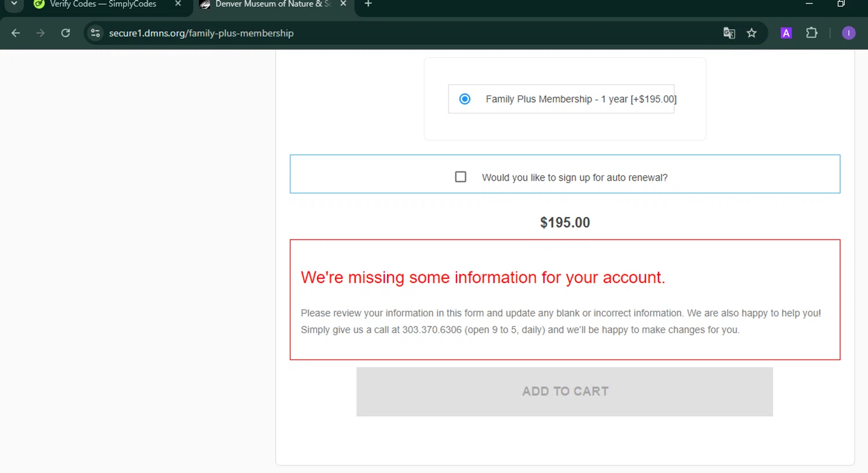The height and width of the screenshot is (473, 868).
Task: Select Family Plus Membership 1 year option
Action: pos(465,99)
